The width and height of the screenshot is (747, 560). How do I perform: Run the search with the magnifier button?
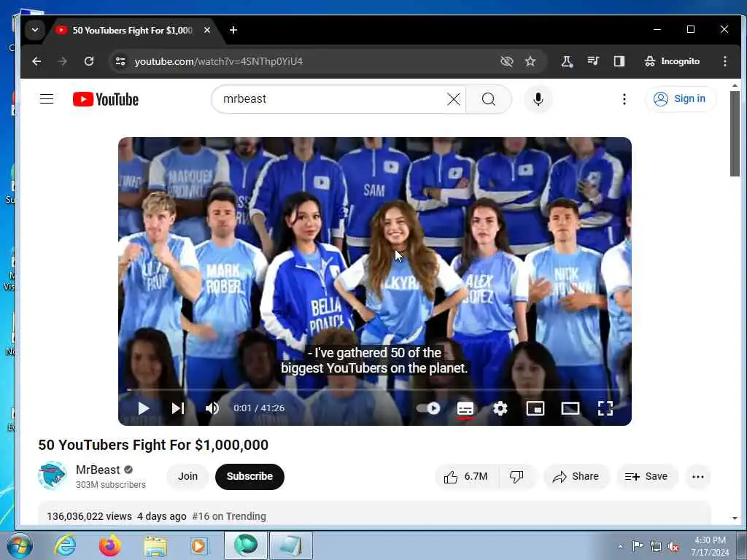(x=488, y=99)
